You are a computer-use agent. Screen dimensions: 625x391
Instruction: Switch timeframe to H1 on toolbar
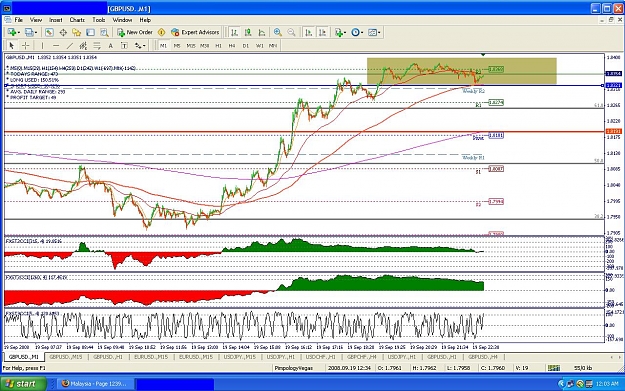click(218, 46)
